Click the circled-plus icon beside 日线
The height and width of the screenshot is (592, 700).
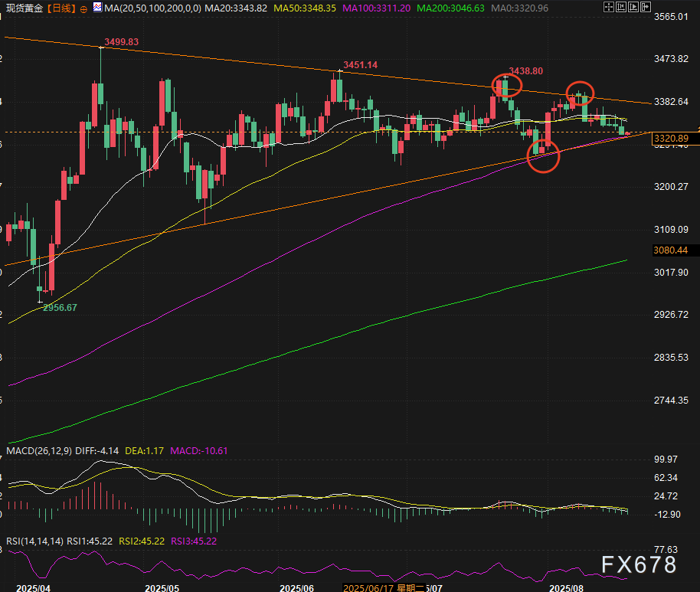(x=83, y=8)
